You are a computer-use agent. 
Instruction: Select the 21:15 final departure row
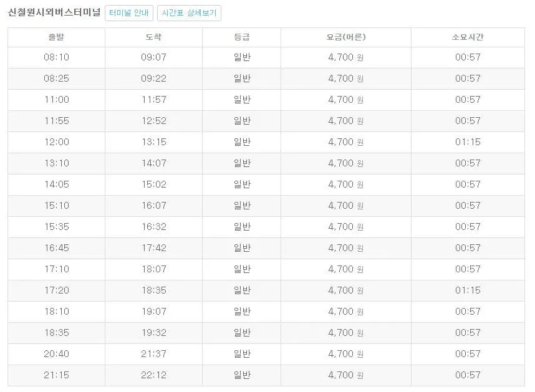[56, 374]
